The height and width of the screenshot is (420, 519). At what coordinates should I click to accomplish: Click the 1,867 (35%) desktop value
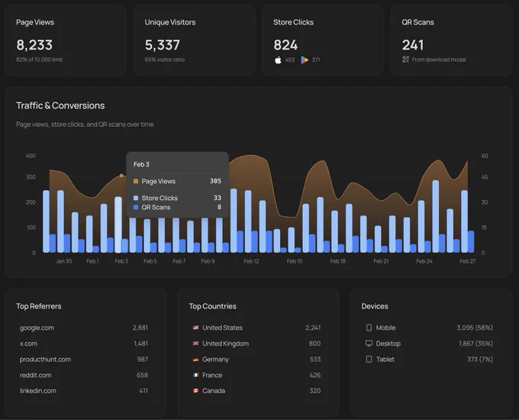[475, 344]
